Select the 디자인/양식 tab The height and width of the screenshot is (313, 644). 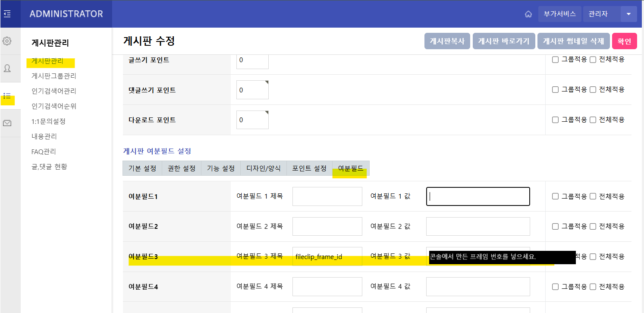pyautogui.click(x=263, y=168)
